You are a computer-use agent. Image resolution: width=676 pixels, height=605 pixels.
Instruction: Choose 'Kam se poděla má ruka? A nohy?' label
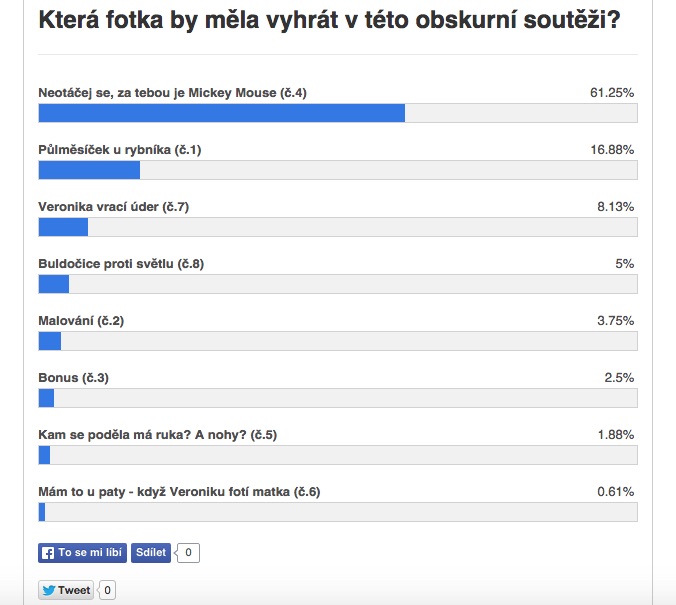(x=157, y=435)
